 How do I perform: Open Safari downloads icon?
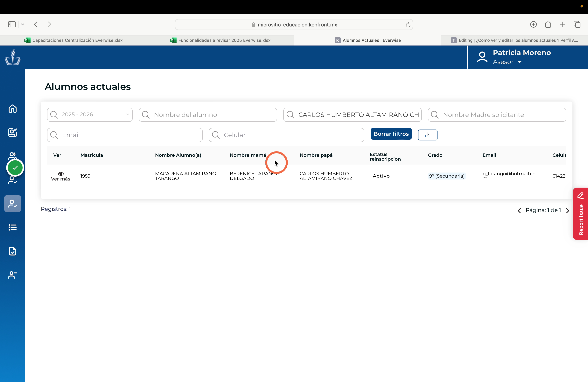tap(533, 24)
